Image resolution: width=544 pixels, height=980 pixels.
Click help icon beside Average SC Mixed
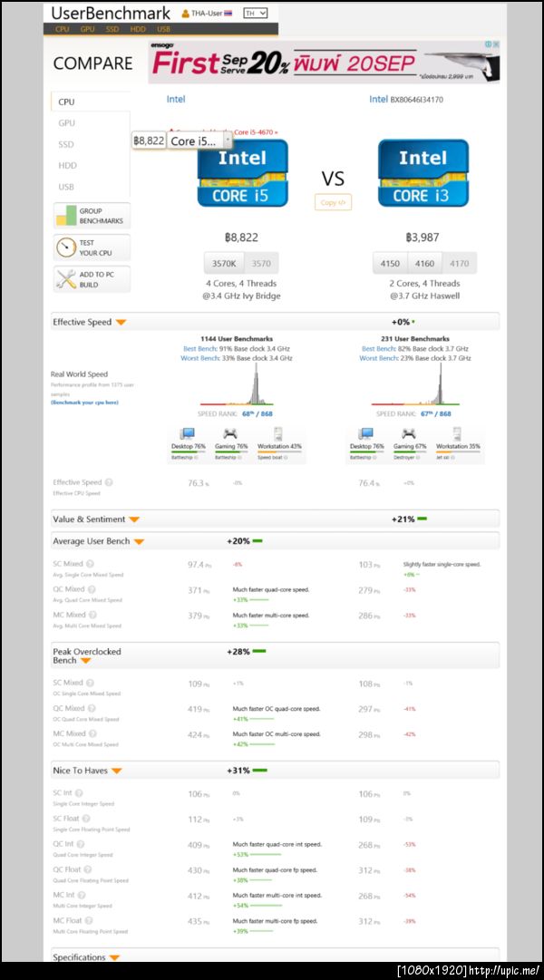[90, 564]
